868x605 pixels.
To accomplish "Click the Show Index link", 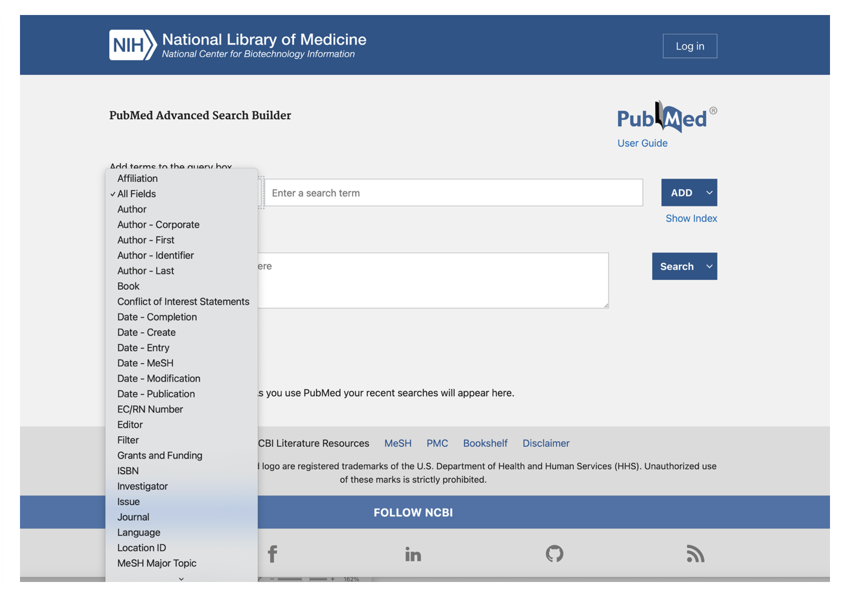I will pyautogui.click(x=691, y=218).
